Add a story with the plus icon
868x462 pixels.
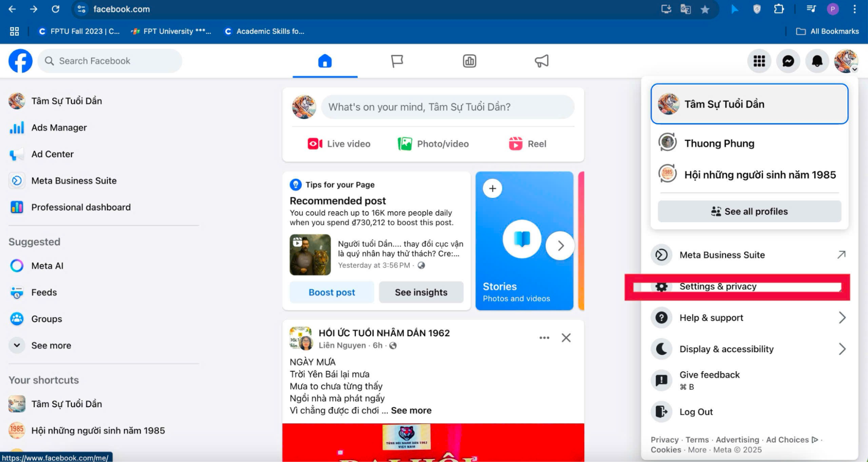click(x=492, y=188)
